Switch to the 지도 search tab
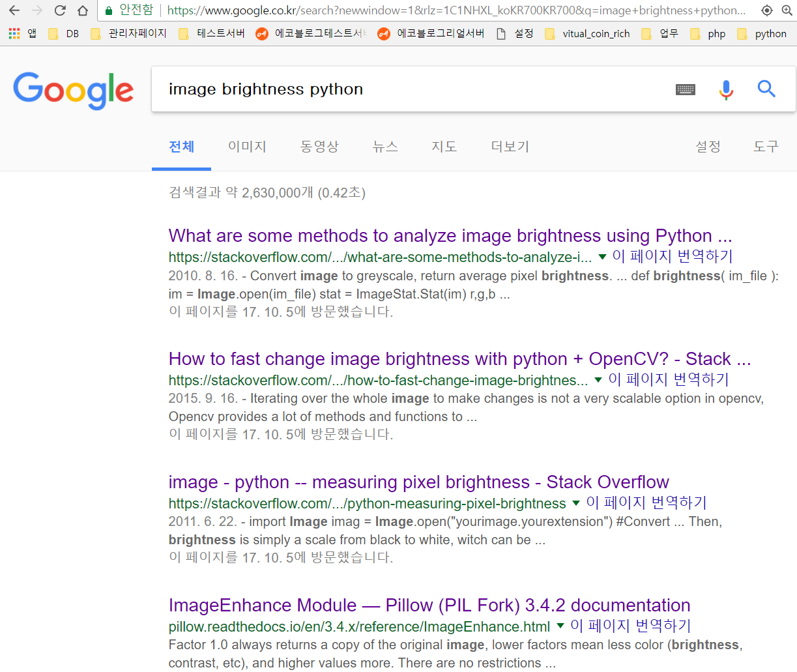Screen dimensions: 797x672 pos(444,147)
